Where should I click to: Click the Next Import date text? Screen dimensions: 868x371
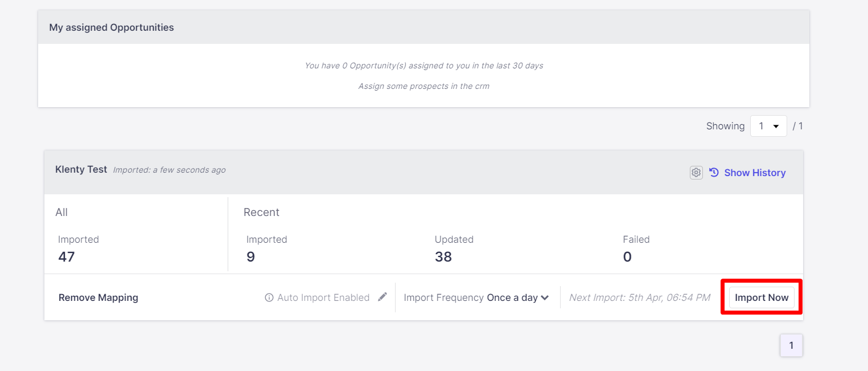(639, 297)
